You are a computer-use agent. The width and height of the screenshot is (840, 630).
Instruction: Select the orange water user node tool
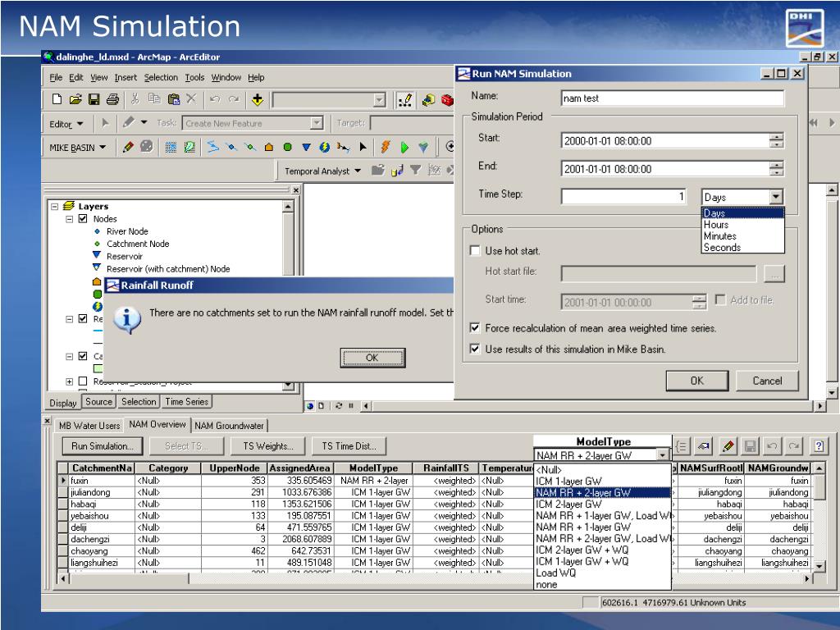pos(269,147)
